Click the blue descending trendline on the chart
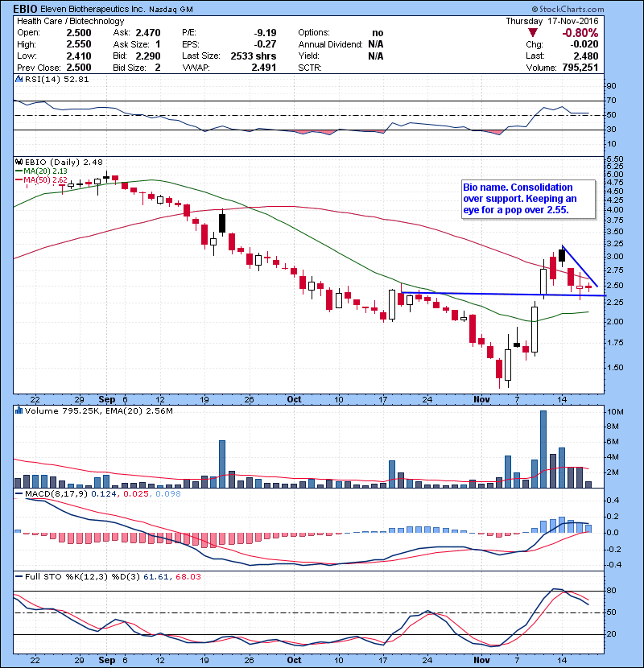The height and width of the screenshot is (668, 644). [580, 266]
